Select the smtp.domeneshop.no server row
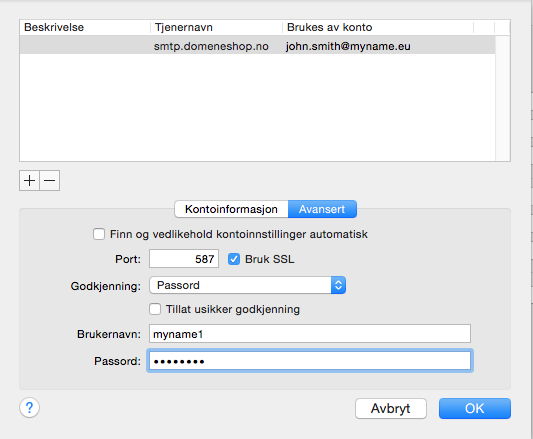Image resolution: width=533 pixels, height=439 pixels. (257, 46)
